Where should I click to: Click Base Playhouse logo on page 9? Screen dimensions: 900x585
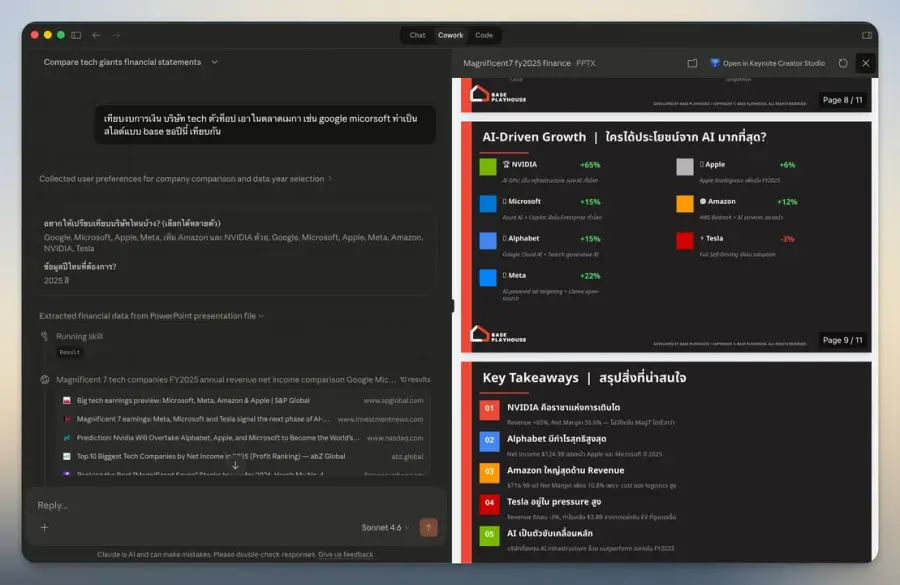(x=498, y=334)
